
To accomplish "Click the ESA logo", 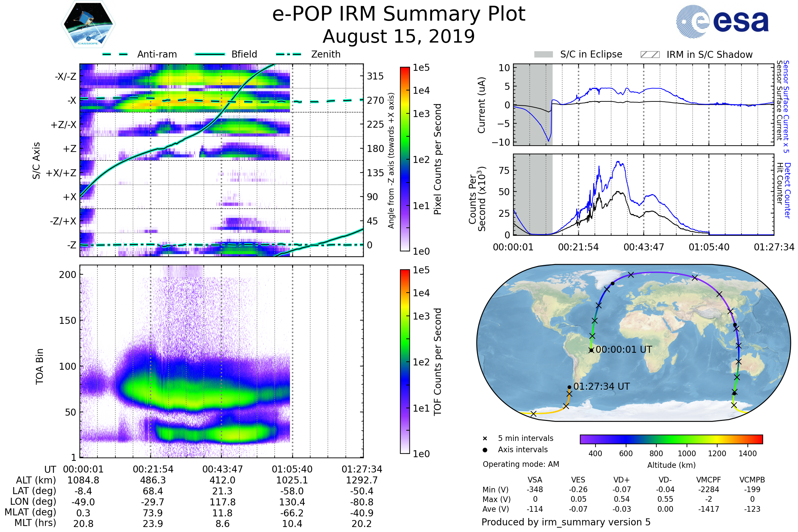I will tap(722, 22).
